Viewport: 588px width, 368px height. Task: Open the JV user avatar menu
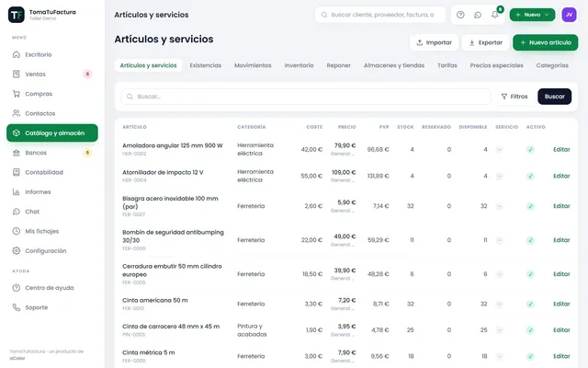click(569, 15)
